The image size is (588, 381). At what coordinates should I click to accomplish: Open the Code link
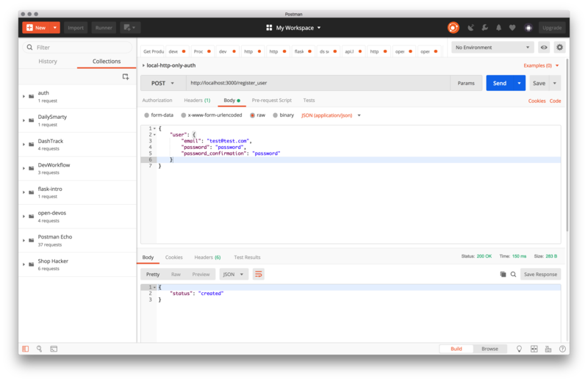pos(555,101)
